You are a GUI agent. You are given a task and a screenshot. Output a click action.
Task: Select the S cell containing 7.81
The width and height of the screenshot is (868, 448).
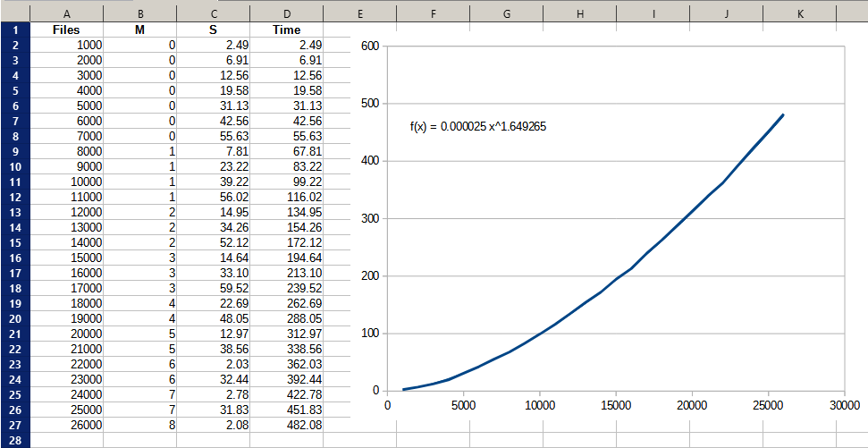(213, 150)
